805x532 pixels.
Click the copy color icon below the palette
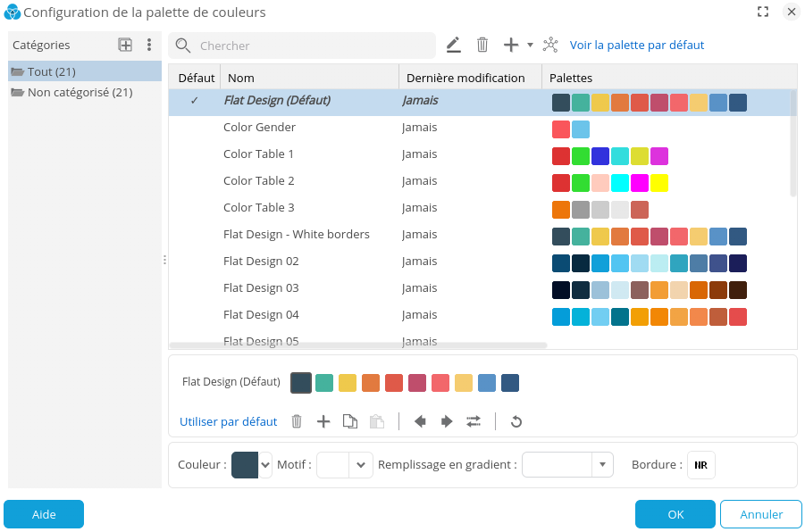click(350, 420)
